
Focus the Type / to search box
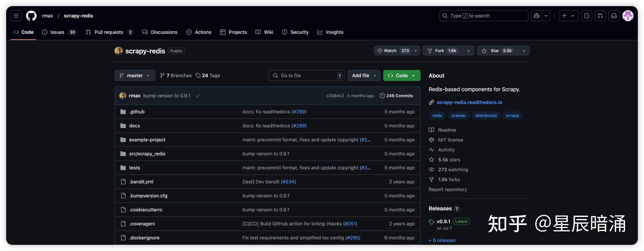pyautogui.click(x=484, y=16)
